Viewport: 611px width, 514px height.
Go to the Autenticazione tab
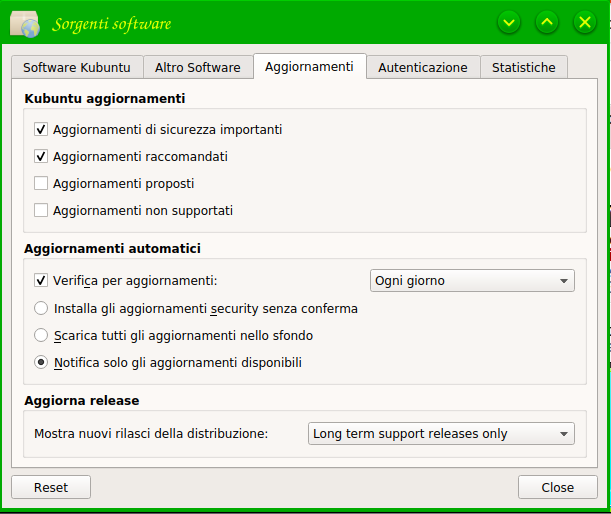click(x=423, y=67)
